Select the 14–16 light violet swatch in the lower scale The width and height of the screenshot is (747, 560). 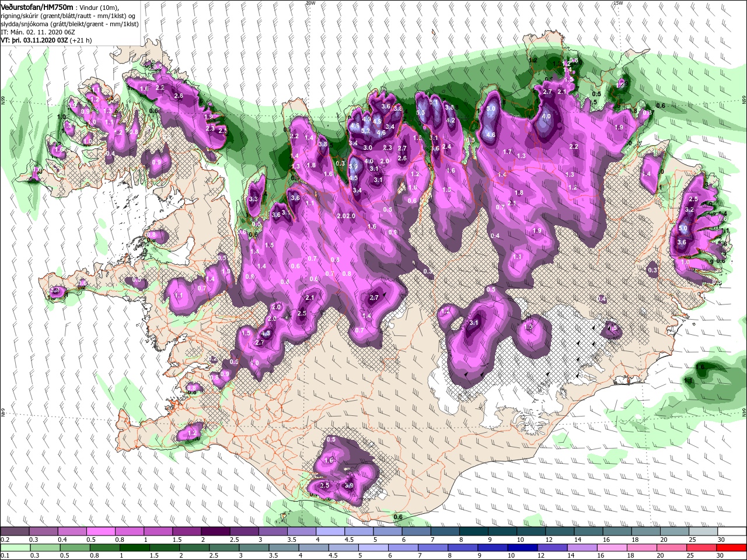click(x=582, y=548)
